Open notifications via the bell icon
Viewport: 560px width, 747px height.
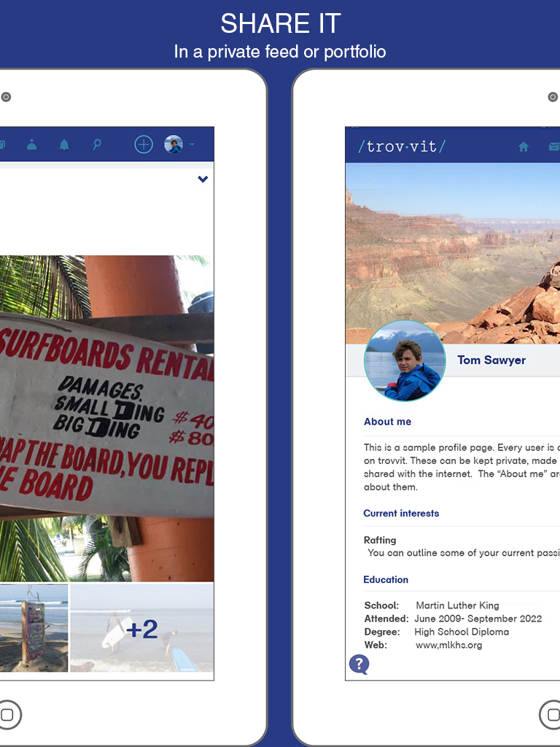pos(64,144)
